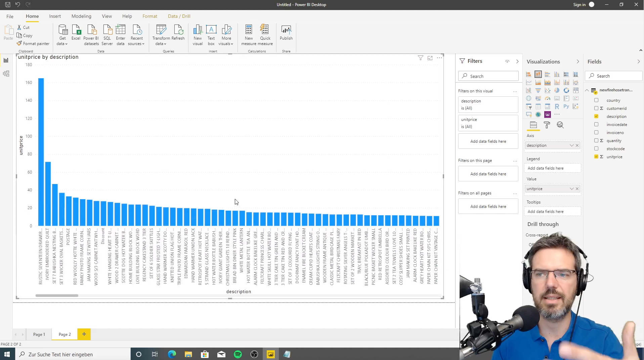This screenshot has height=360, width=644.
Task: Open More visuals dropdown
Action: pos(226,35)
